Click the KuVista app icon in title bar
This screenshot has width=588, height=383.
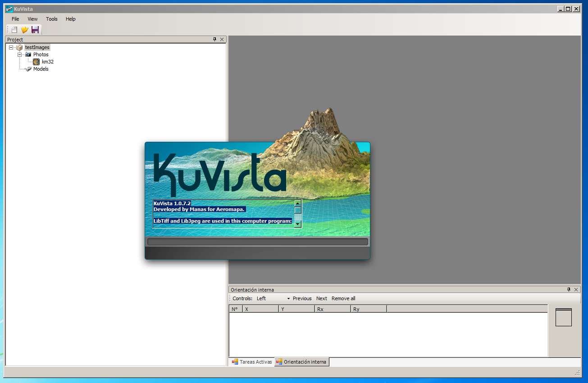[9, 9]
